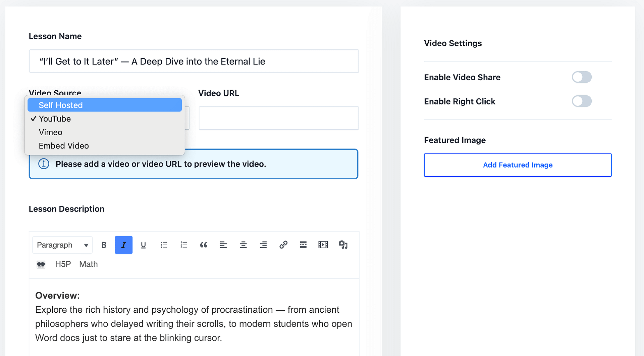Image resolution: width=644 pixels, height=356 pixels.
Task: Open the keyboard tool in editor toolbar
Action: pos(41,264)
